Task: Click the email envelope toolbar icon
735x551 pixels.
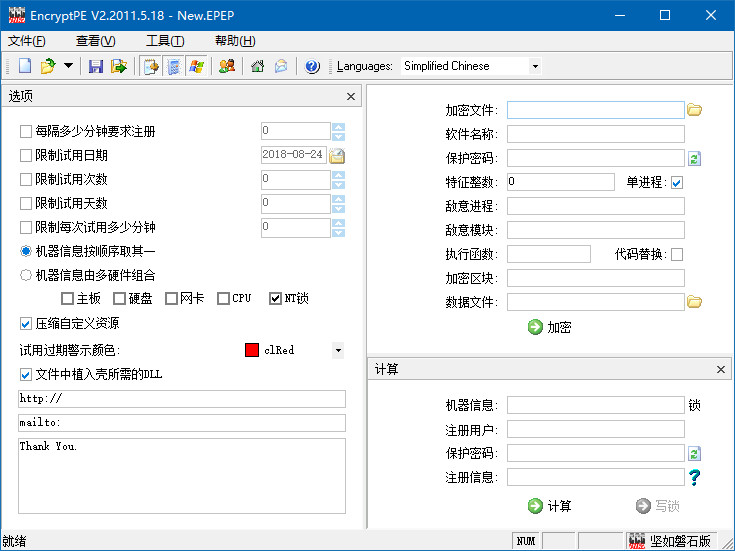Action: pyautogui.click(x=281, y=66)
